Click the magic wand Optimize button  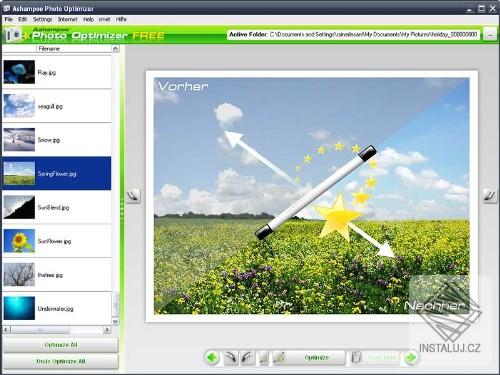(x=309, y=358)
